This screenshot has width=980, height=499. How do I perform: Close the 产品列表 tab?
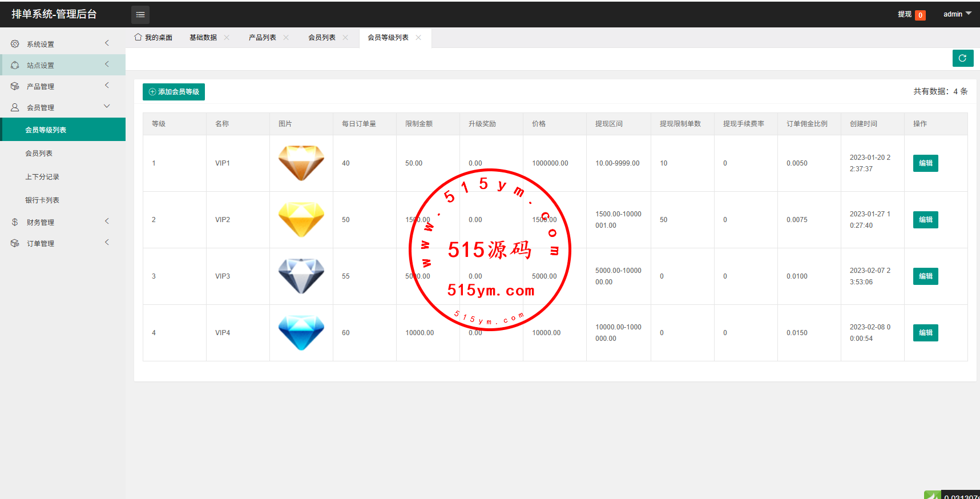point(286,38)
